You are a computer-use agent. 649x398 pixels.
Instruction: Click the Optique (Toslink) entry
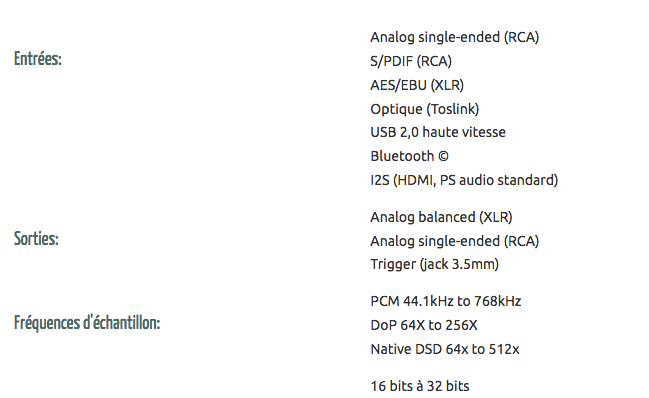tap(425, 109)
